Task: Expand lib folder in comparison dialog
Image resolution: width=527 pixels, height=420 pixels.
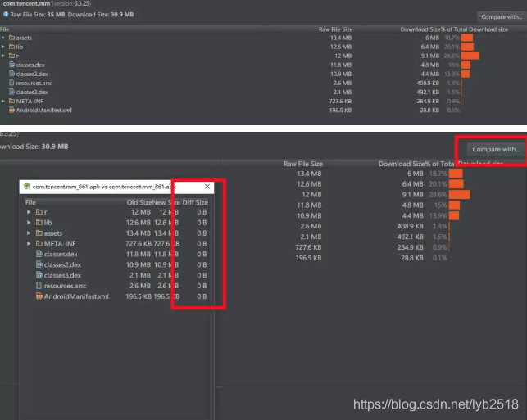Action: 29,222
